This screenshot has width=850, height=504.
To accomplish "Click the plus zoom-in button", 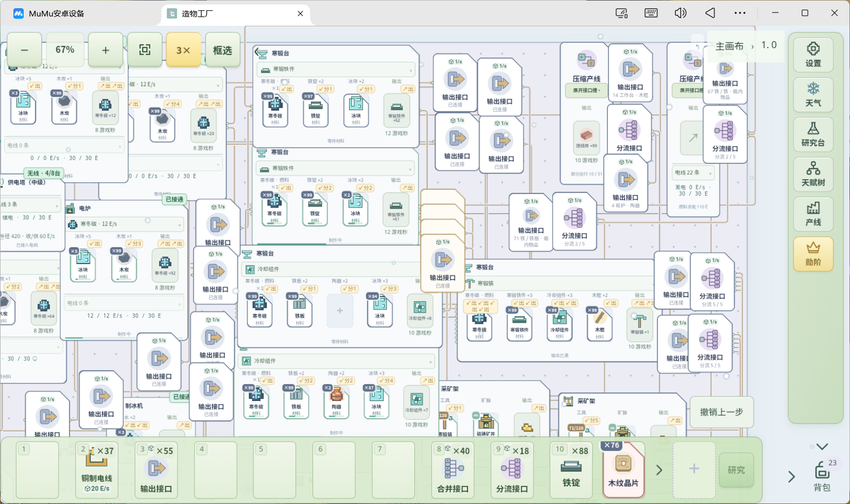I will click(x=106, y=50).
